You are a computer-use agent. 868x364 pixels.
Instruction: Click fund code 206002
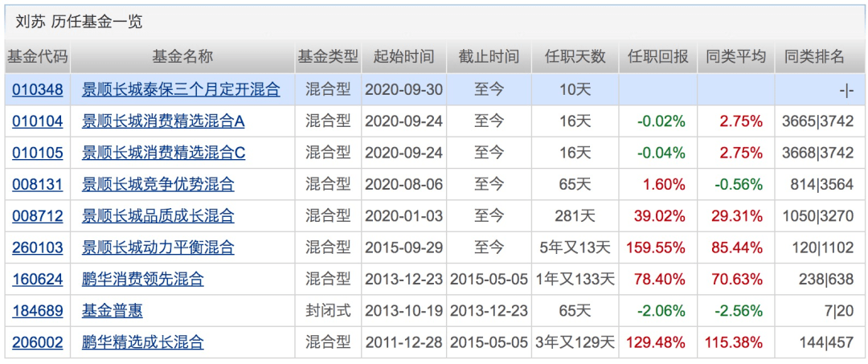coord(37,342)
